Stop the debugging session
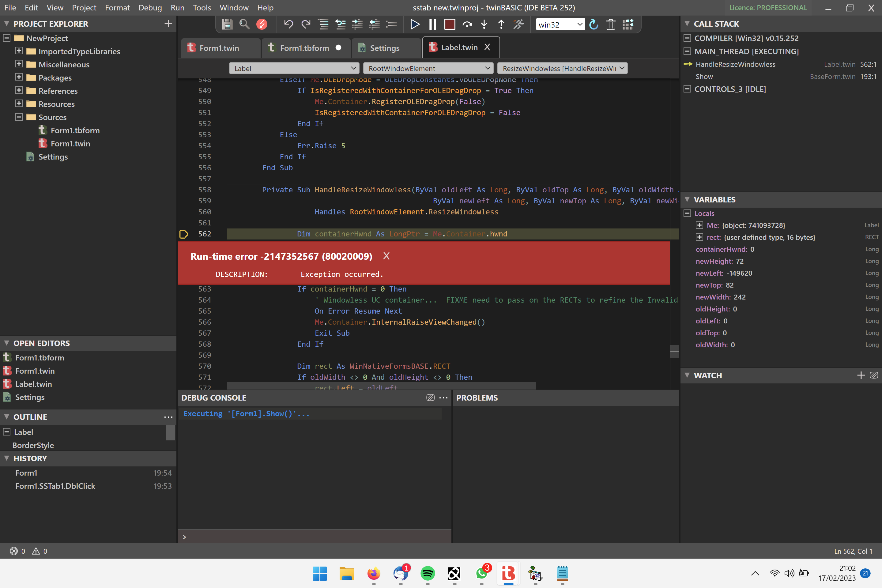The width and height of the screenshot is (882, 588). tap(449, 24)
